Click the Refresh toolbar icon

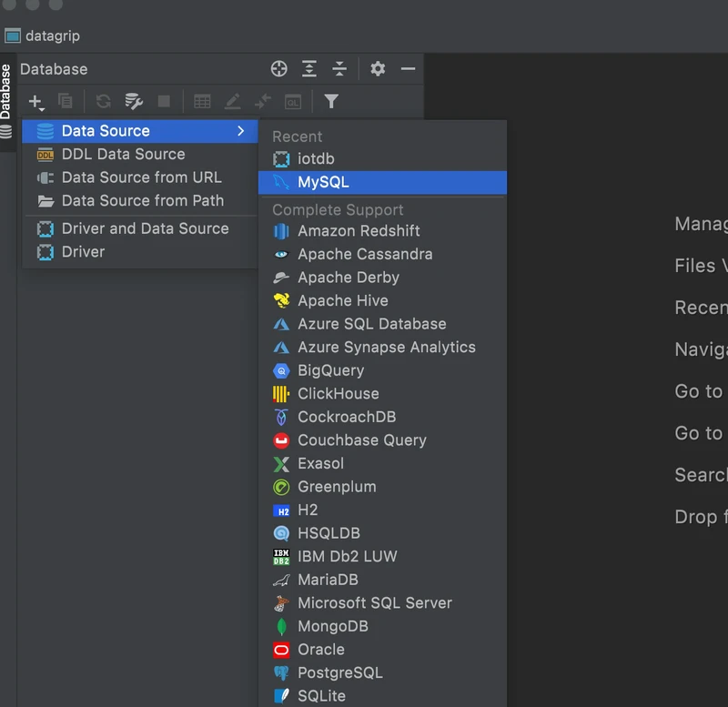(x=103, y=101)
